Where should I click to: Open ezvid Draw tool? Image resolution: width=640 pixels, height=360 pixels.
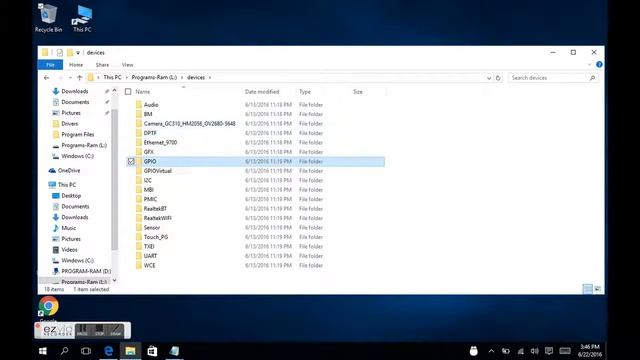tap(116, 330)
